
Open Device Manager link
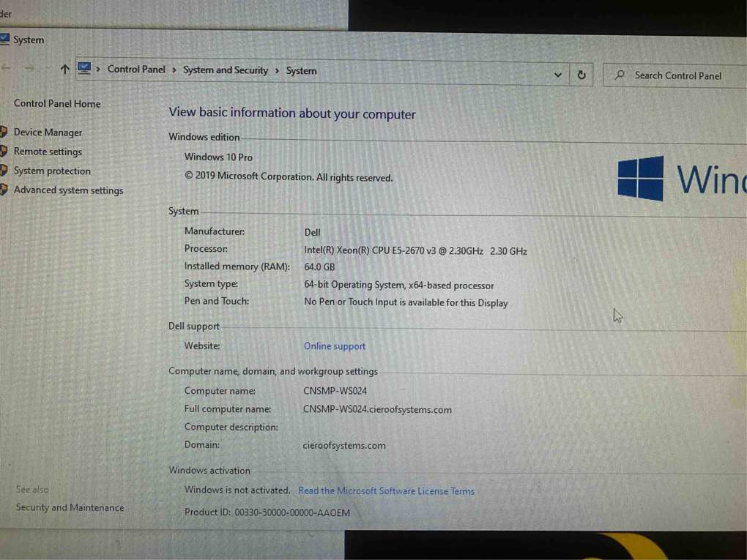48,132
